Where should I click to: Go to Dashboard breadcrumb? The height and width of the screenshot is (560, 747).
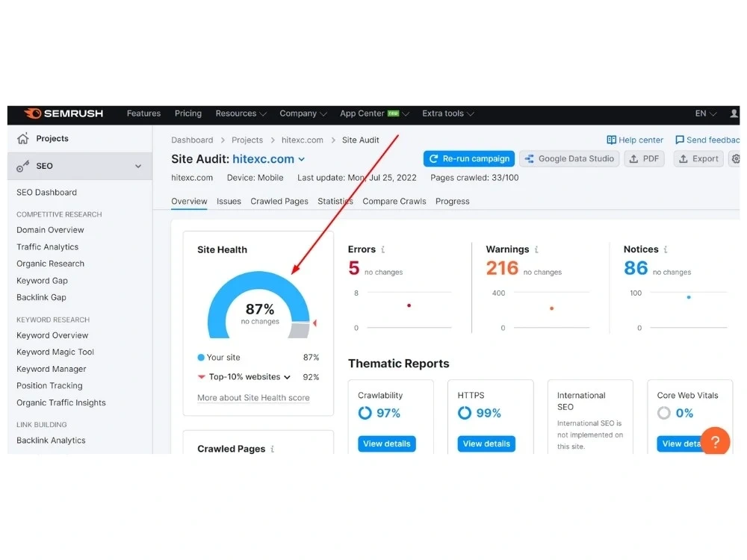(x=192, y=140)
